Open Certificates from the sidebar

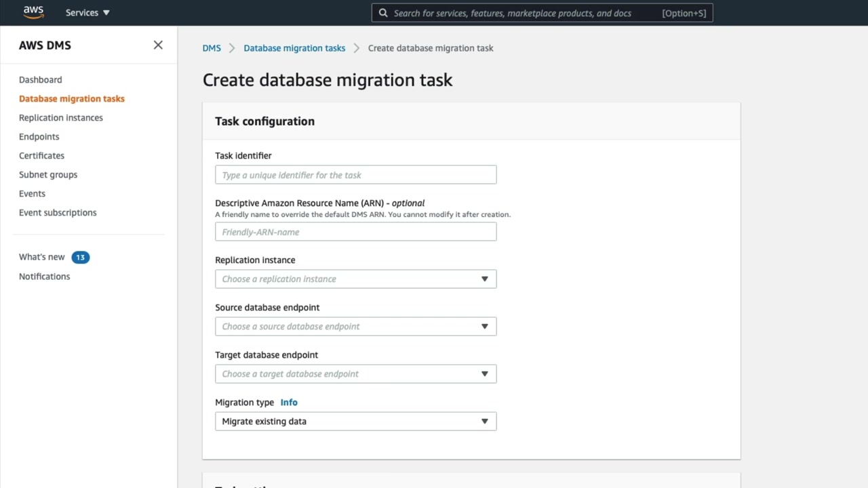coord(41,155)
